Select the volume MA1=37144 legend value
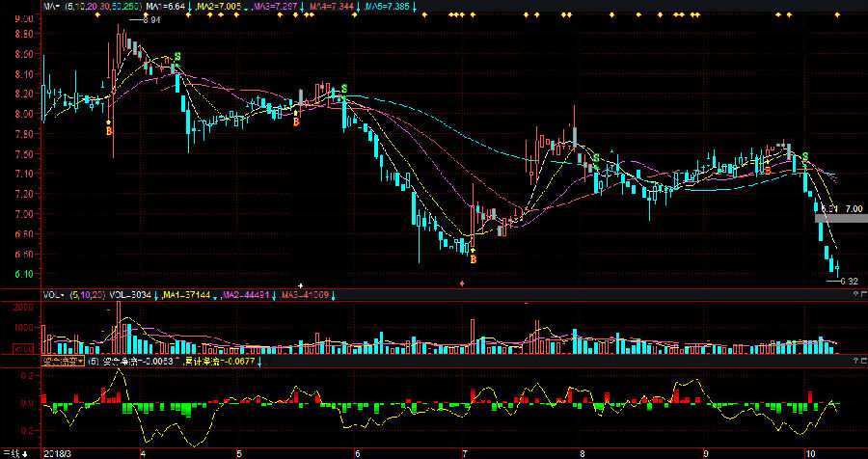Viewport: 868px width, 459px height. click(x=186, y=295)
